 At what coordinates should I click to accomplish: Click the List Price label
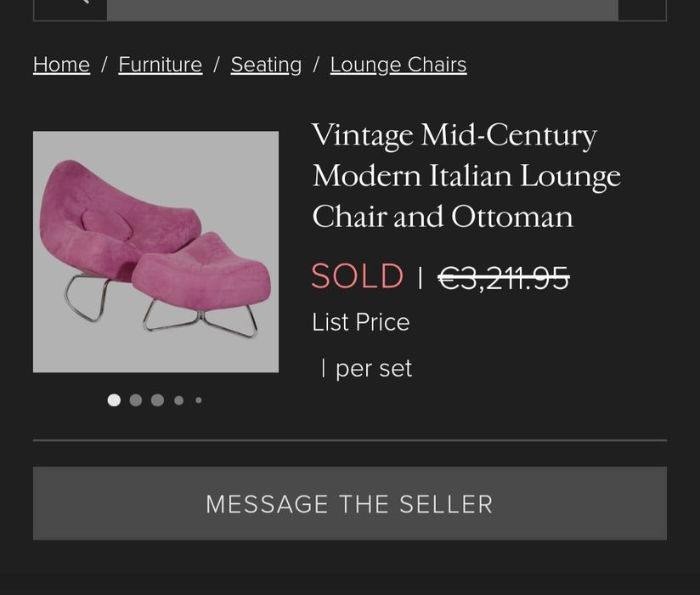coord(360,322)
